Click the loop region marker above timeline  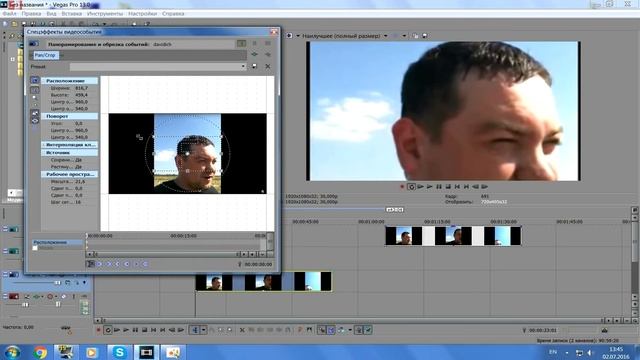pos(395,209)
